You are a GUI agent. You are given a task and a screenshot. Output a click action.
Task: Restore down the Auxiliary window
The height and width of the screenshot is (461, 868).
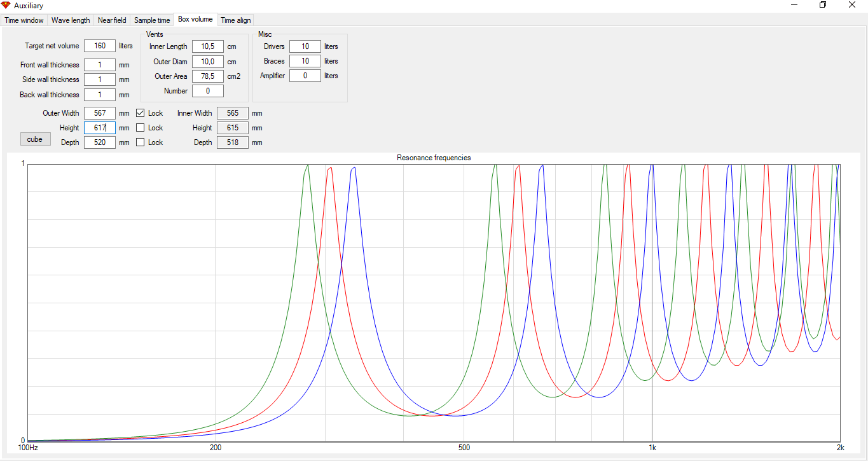tap(823, 5)
